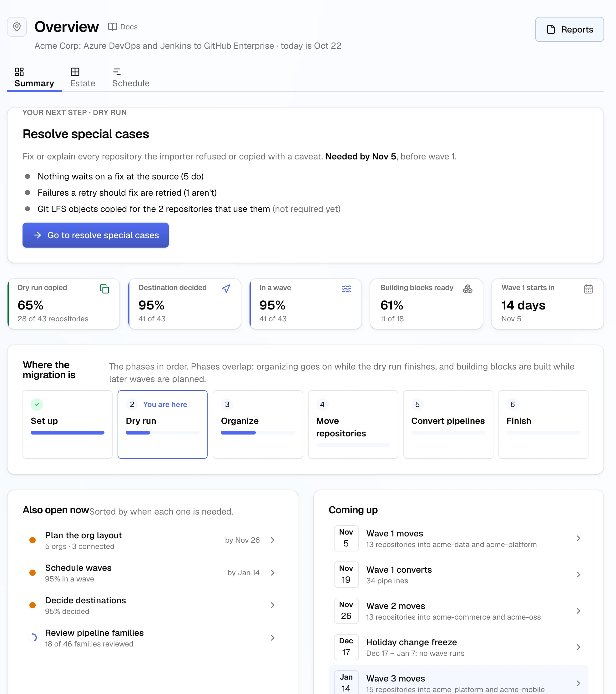
Task: Click the Nov 5 date badge
Action: point(346,539)
